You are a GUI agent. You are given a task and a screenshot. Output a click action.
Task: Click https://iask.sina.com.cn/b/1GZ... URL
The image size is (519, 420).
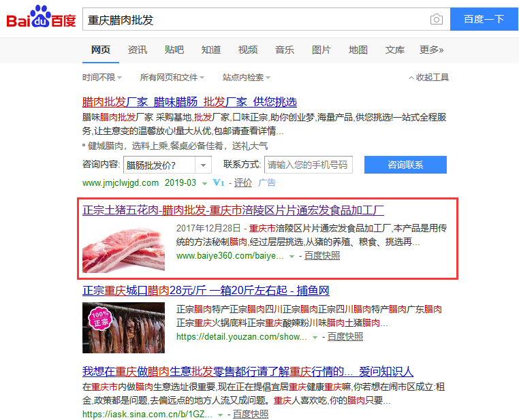tap(147, 414)
